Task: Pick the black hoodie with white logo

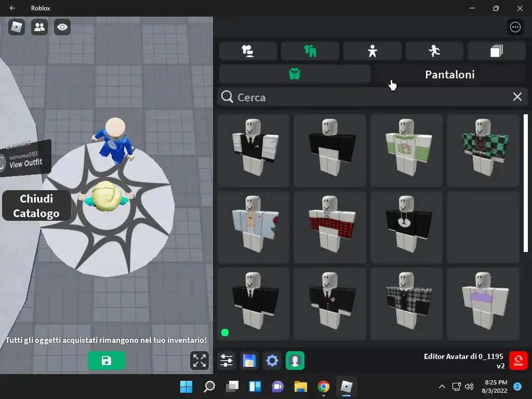Action: coord(406,227)
